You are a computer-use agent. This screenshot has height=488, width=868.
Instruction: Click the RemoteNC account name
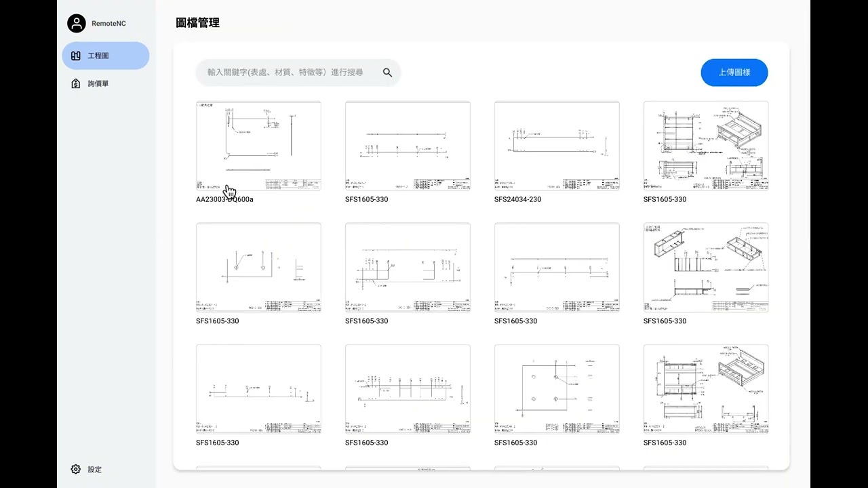coord(109,24)
